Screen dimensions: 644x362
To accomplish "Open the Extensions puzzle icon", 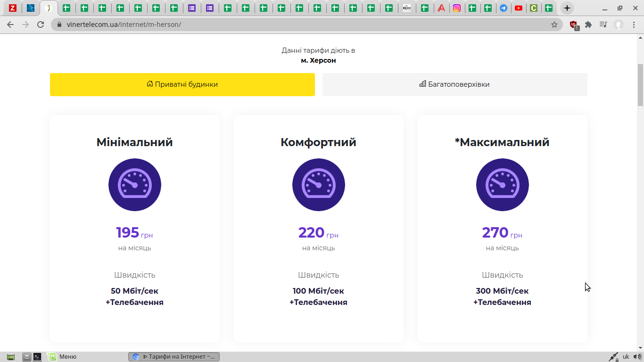I will click(x=588, y=25).
